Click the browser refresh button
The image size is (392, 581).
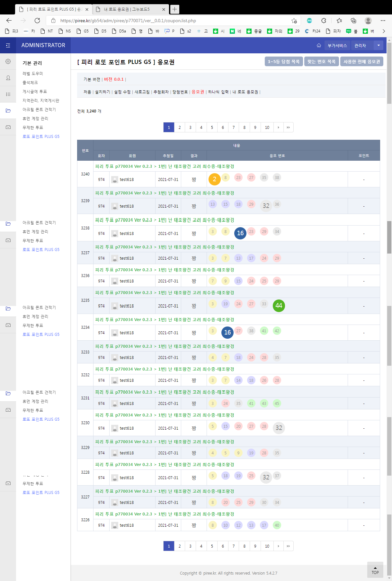pyautogui.click(x=37, y=21)
